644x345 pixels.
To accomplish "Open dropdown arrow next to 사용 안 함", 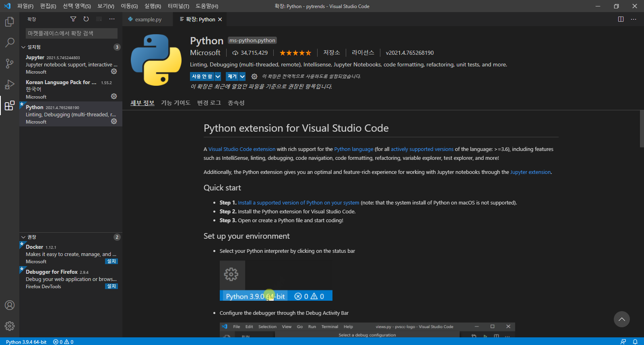I will click(x=218, y=76).
